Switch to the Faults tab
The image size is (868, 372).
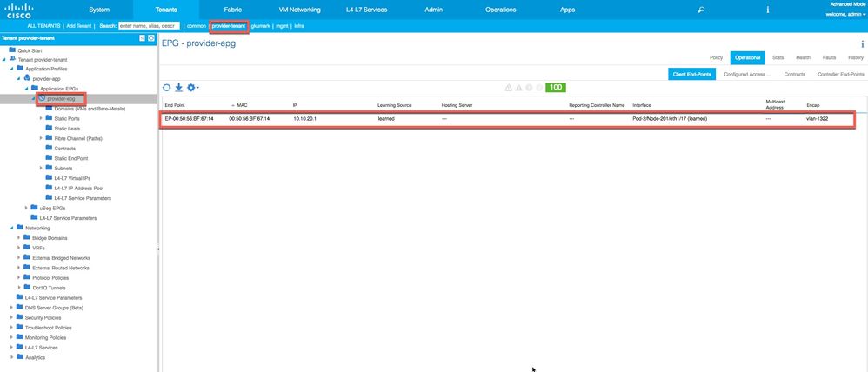pos(829,57)
